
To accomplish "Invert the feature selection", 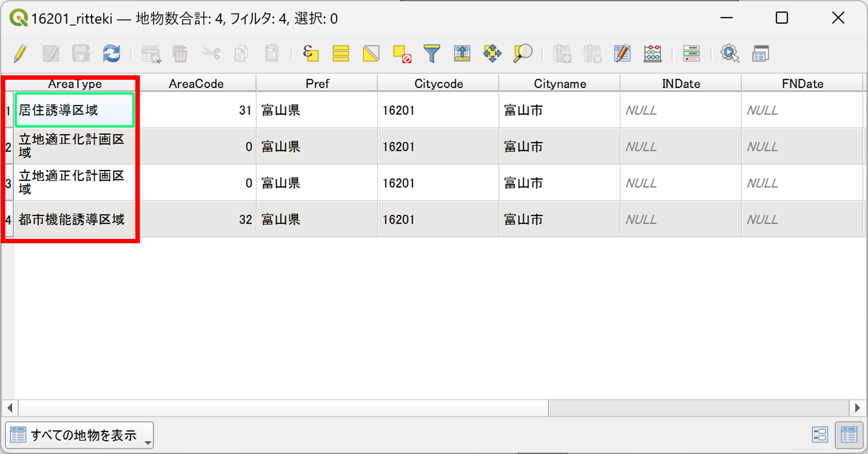I will pyautogui.click(x=371, y=54).
